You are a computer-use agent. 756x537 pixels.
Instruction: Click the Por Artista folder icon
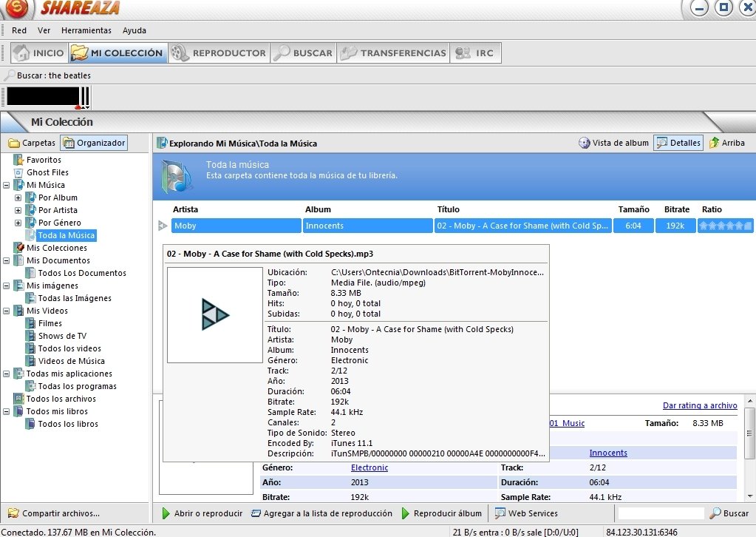(x=30, y=210)
